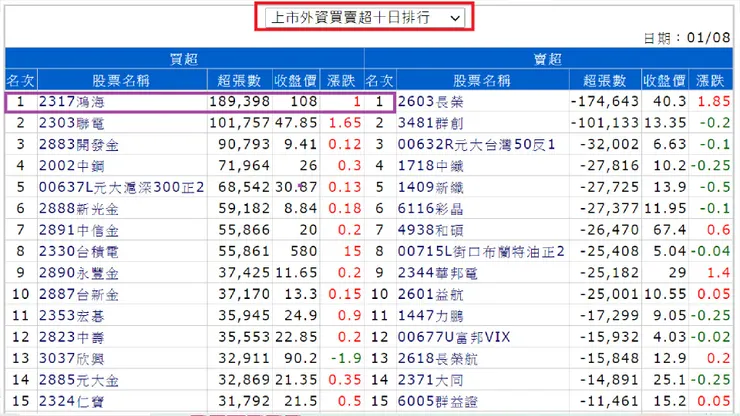Click the 名次 header in 買超 table
The height and width of the screenshot is (416, 740).
tap(21, 80)
